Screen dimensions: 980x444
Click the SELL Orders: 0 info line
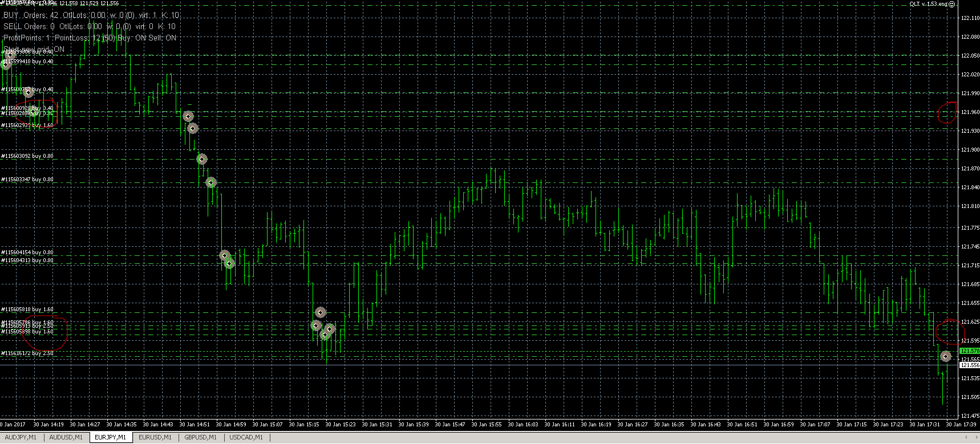[x=90, y=26]
